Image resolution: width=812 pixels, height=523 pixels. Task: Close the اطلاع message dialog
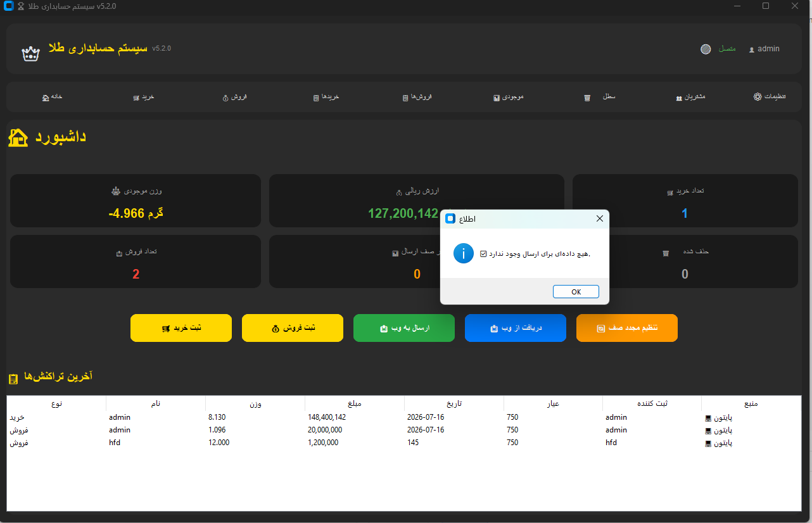599,218
